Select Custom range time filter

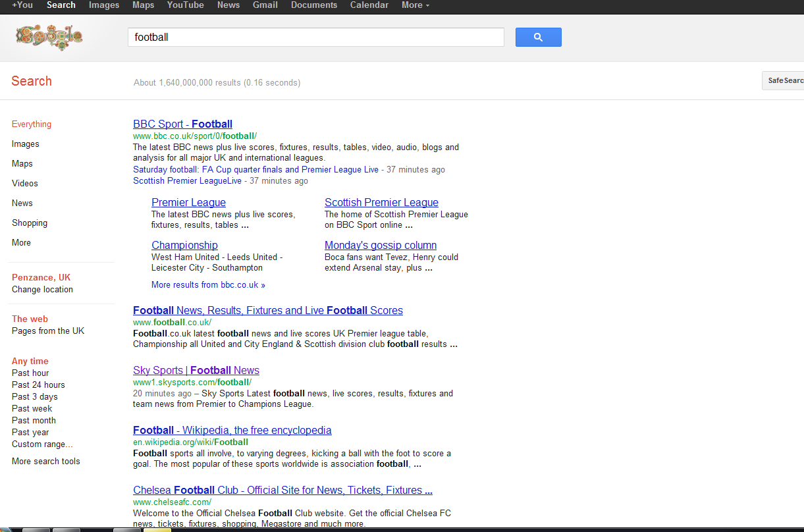(x=42, y=444)
